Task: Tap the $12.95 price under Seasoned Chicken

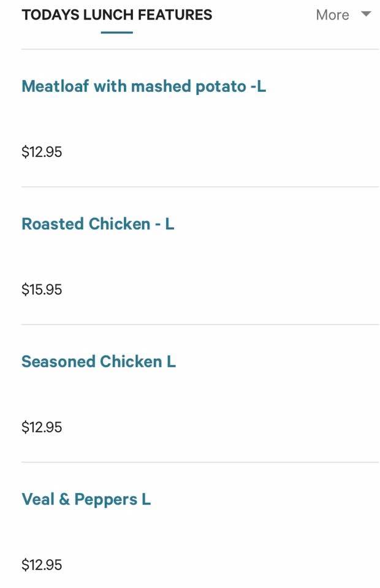Action: pyautogui.click(x=42, y=428)
